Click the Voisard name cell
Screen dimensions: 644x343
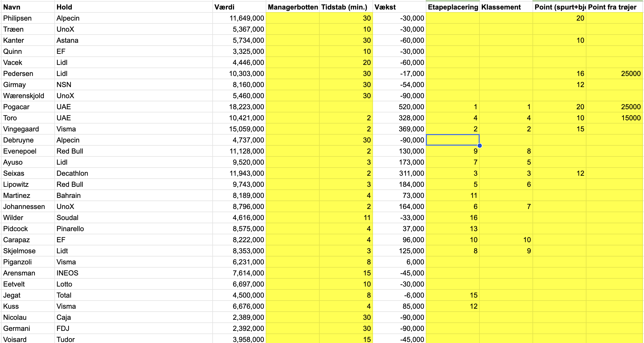click(x=28, y=339)
